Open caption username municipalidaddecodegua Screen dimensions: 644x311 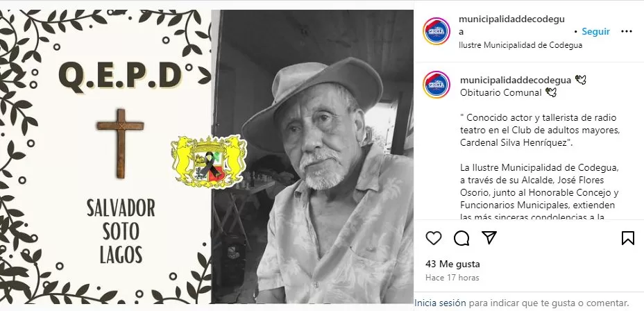click(516, 80)
